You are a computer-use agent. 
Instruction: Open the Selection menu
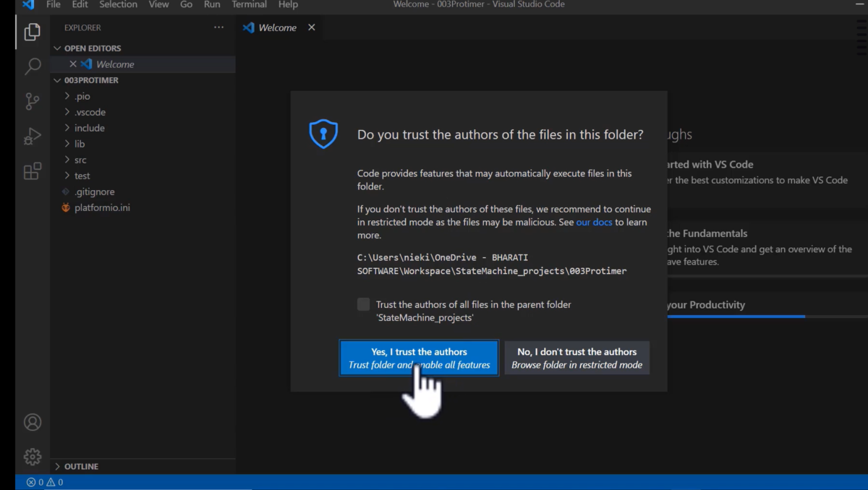point(118,4)
